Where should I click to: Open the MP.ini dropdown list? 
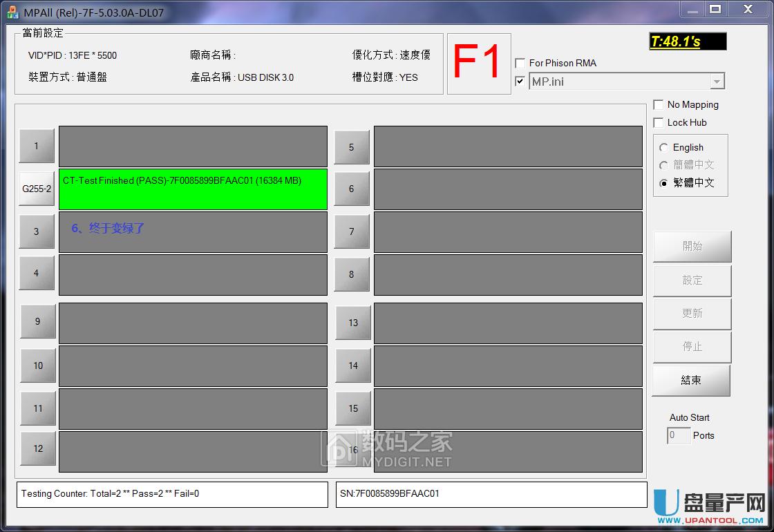pos(717,82)
